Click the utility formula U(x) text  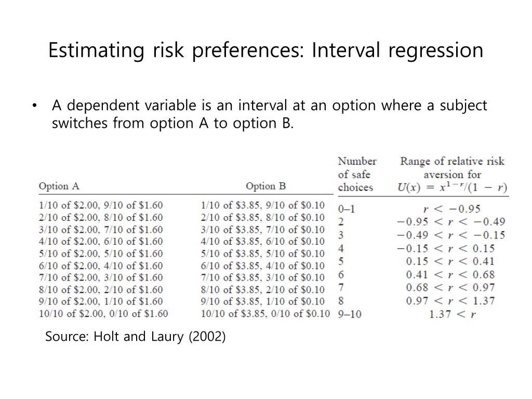453,187
